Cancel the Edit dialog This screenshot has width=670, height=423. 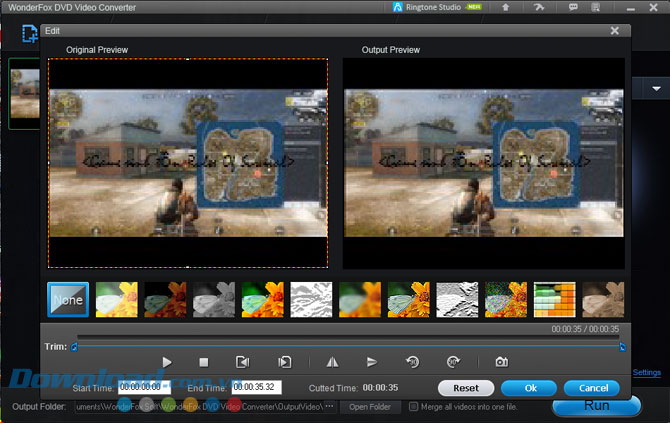[592, 388]
